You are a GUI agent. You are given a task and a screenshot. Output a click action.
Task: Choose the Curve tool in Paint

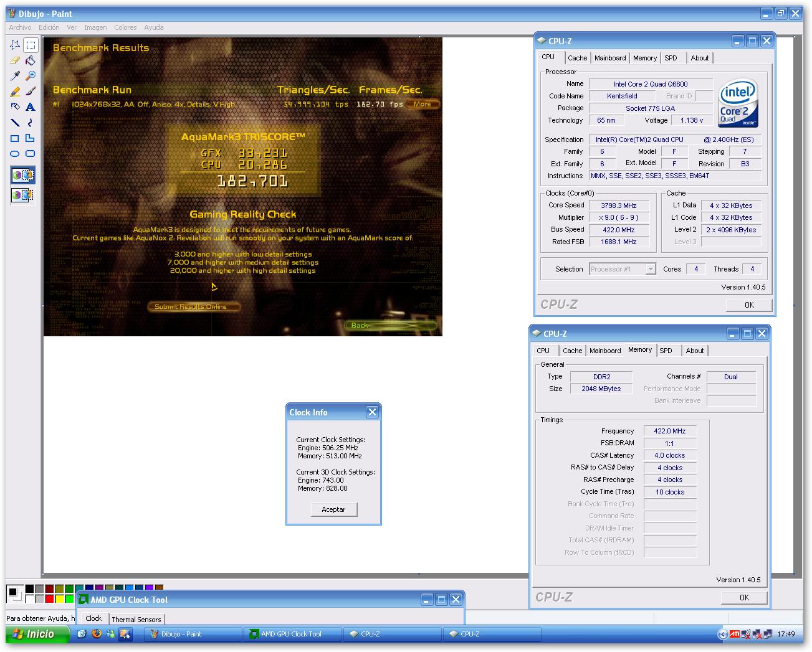click(31, 123)
